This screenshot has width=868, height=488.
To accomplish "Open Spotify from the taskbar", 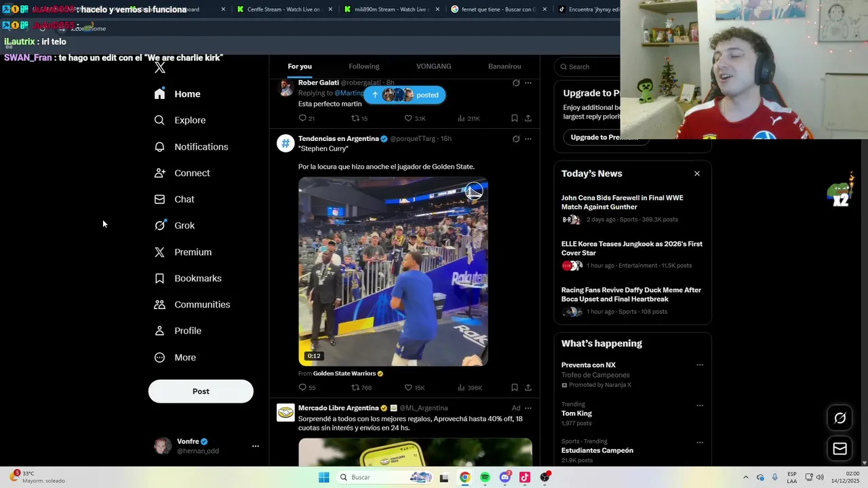I will tap(485, 477).
